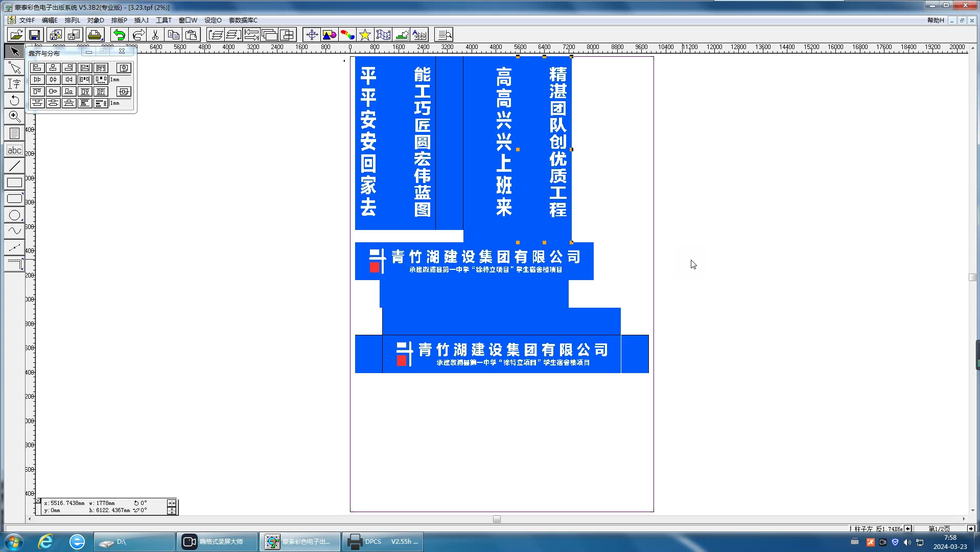Select the straight line drawing tool
The width and height of the screenshot is (980, 552).
14,166
